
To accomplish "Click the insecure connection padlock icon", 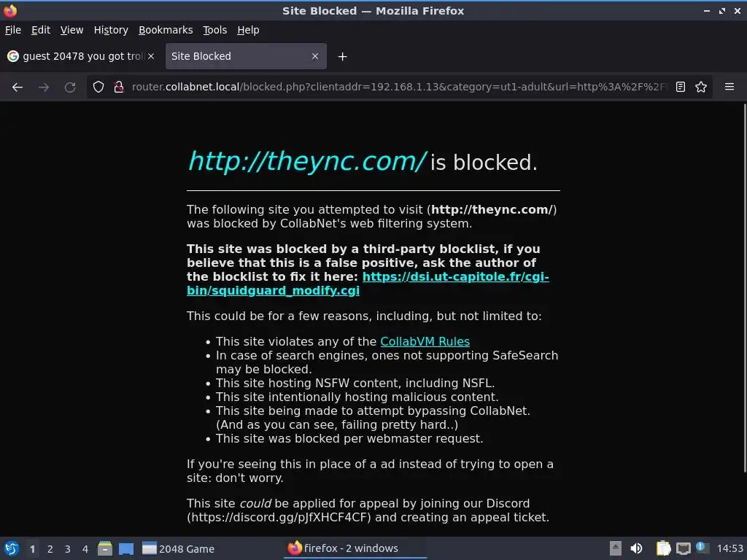I will coord(119,87).
